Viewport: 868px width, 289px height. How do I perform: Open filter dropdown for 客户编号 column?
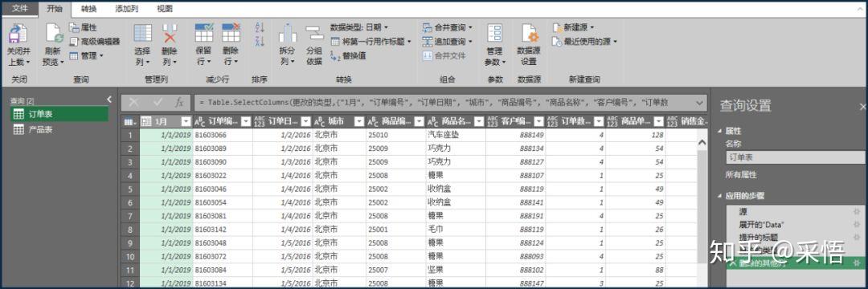click(x=538, y=121)
